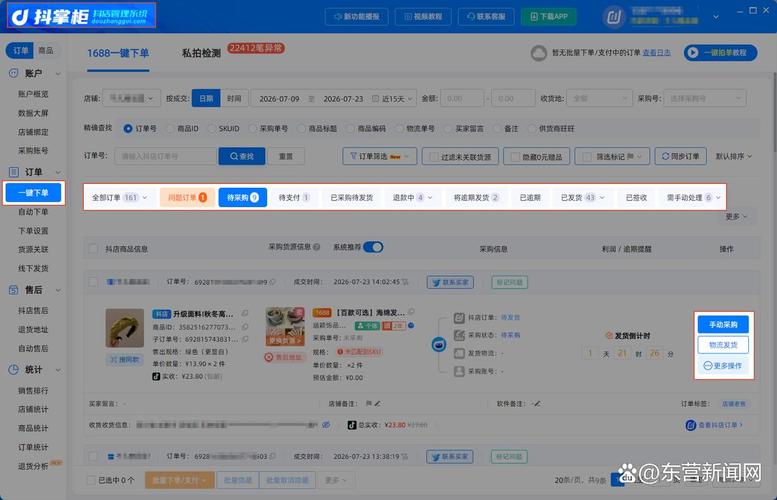The width and height of the screenshot is (777, 500).
Task: Toggle the 系统推荐 switch
Action: pos(373,247)
